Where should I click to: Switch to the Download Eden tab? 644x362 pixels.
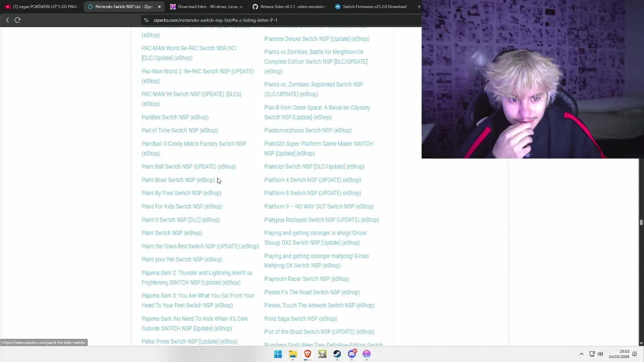pos(206,7)
